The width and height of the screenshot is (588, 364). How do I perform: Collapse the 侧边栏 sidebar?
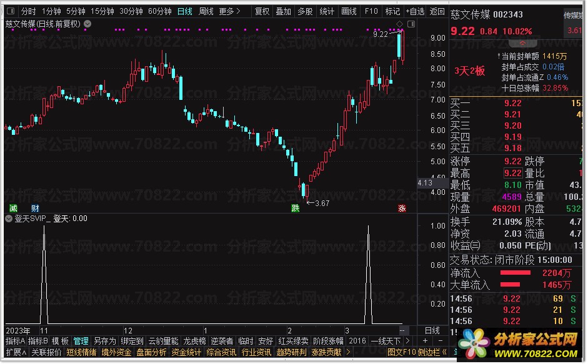[432, 352]
